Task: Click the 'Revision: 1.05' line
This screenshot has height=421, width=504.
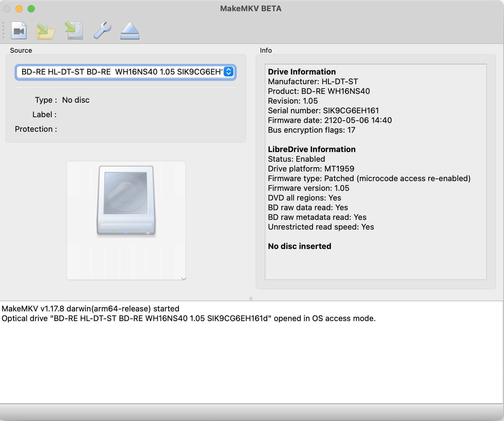Action: coord(293,101)
